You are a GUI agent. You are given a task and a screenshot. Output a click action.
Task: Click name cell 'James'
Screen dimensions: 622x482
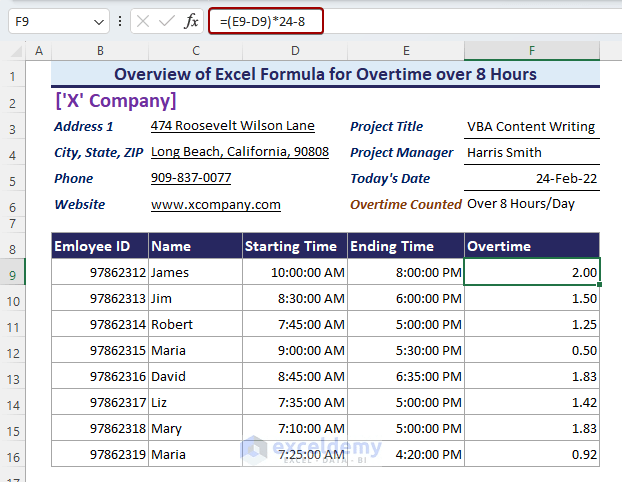coord(196,272)
